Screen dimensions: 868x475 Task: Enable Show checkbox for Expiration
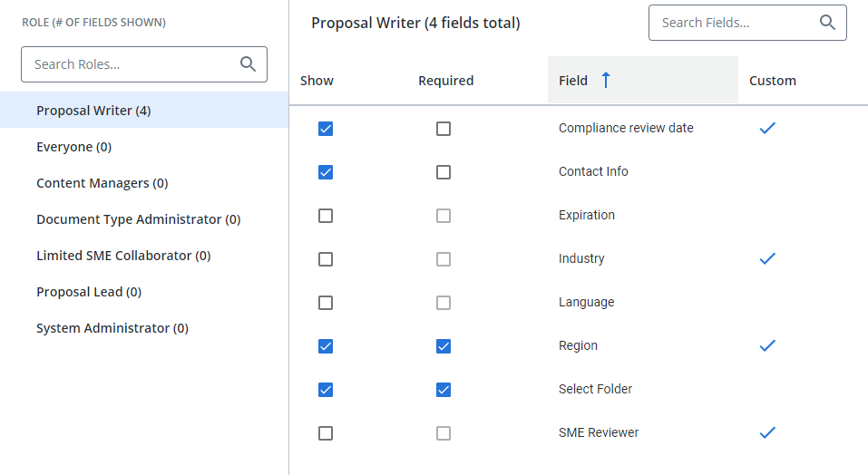pos(326,216)
